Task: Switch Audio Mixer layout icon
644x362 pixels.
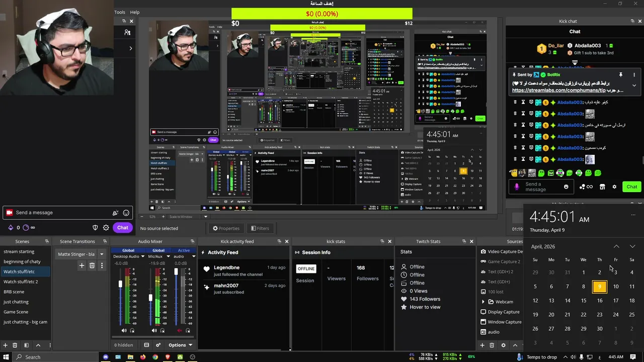Action: point(146,345)
